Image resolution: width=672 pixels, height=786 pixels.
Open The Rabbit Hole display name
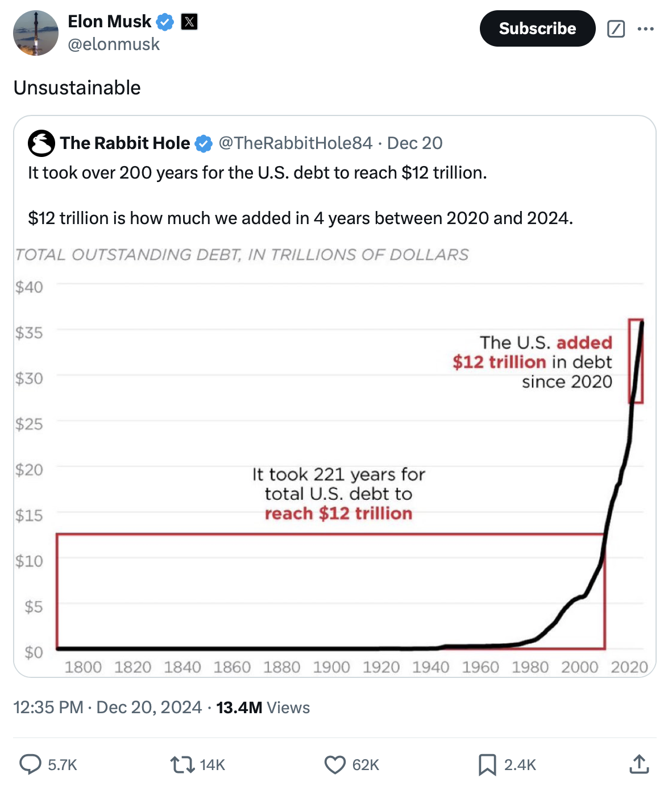[x=125, y=143]
